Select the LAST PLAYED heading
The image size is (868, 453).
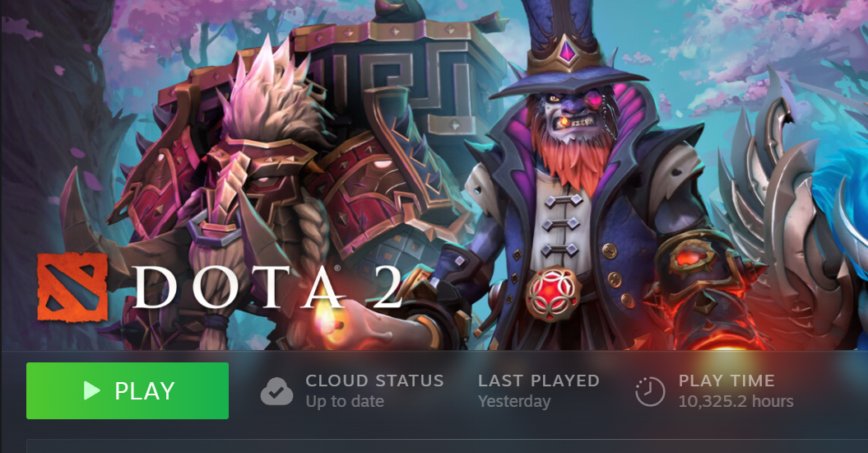(539, 381)
